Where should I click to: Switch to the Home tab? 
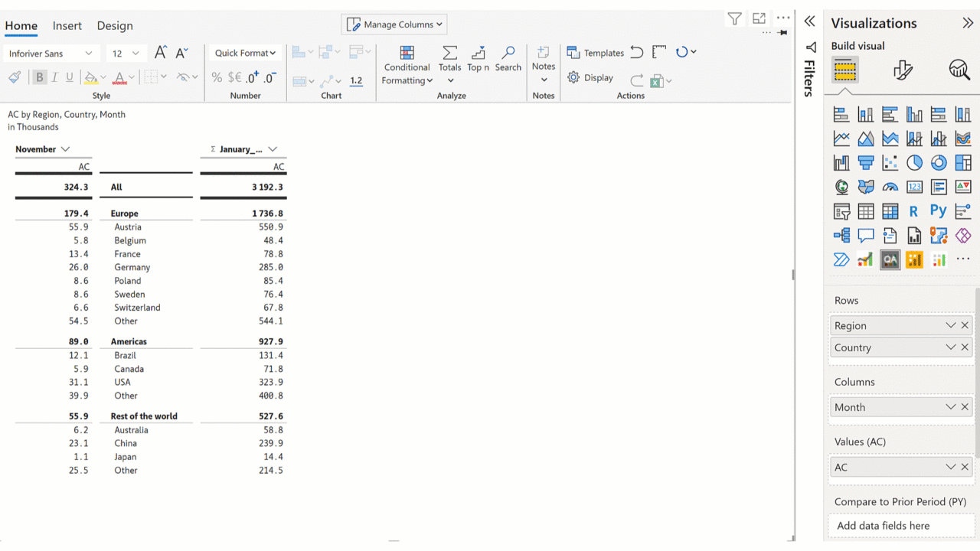point(21,25)
